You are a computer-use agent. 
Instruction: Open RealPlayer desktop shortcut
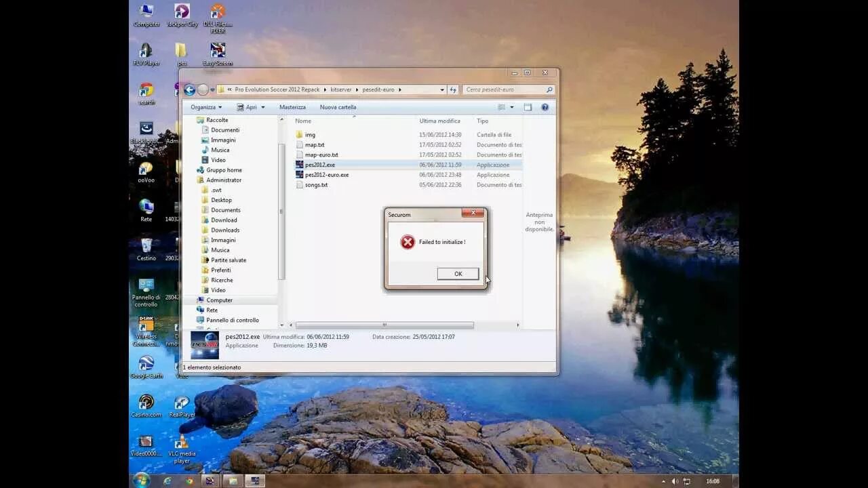click(182, 406)
